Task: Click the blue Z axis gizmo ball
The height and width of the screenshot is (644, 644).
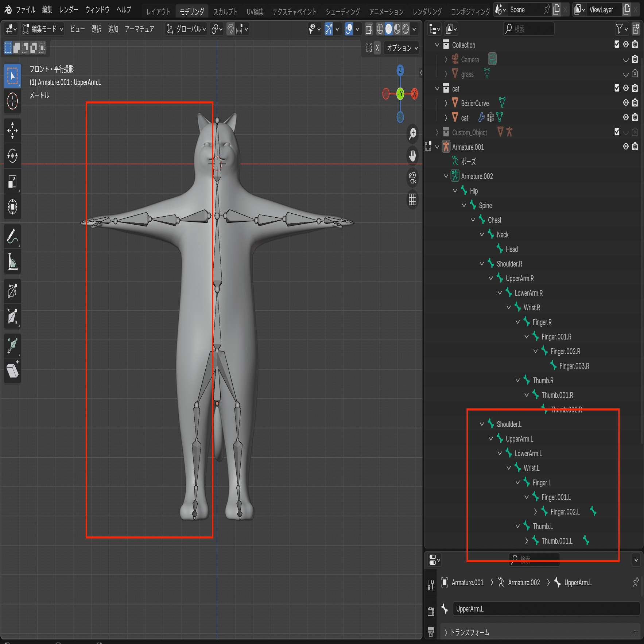Action: pos(400,70)
